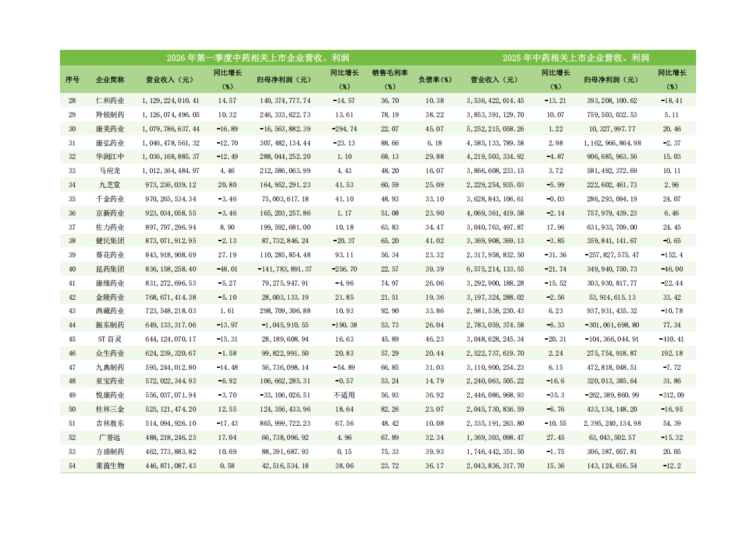Click company name 九典制药

tap(110, 368)
